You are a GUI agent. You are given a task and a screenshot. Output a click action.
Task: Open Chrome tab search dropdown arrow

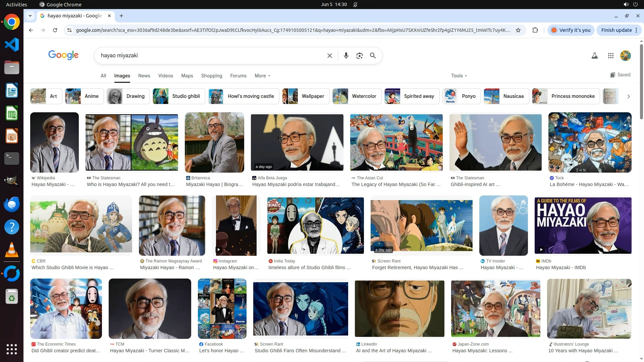[x=30, y=16]
